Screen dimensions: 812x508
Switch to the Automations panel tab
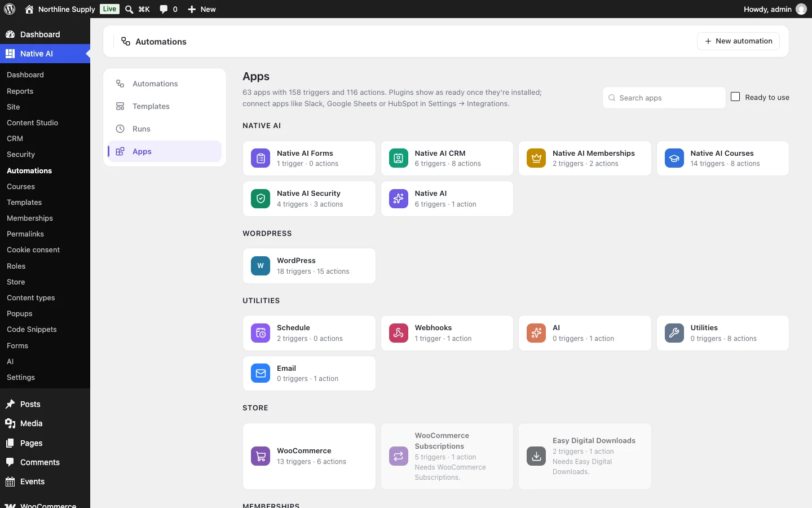click(x=165, y=84)
